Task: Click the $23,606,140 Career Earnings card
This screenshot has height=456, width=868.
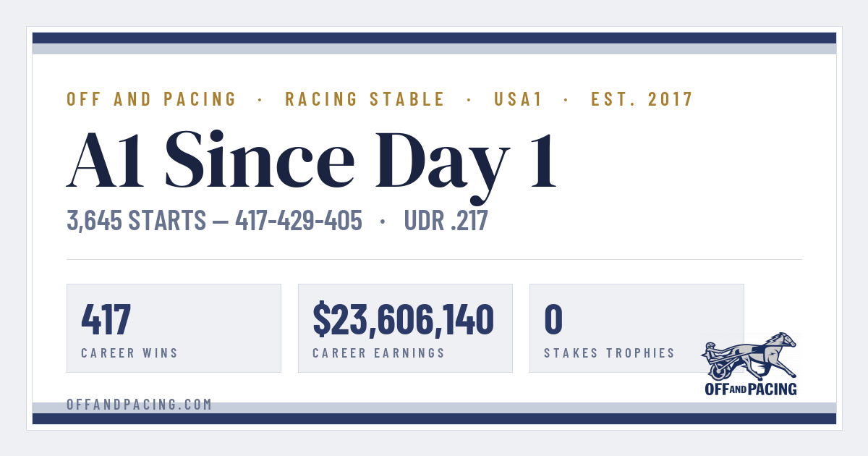Action: point(405,328)
